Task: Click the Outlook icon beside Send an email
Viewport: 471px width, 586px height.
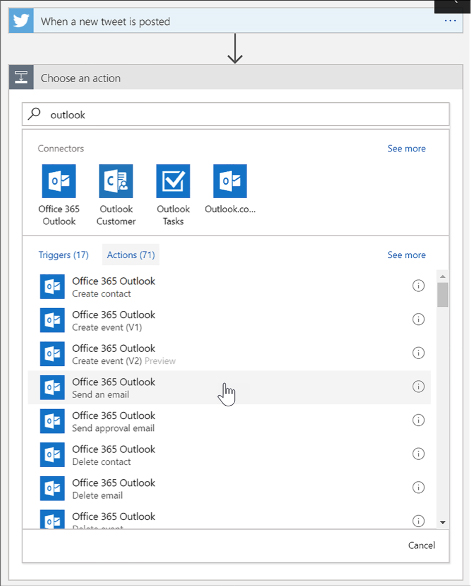Action: pyautogui.click(x=52, y=388)
